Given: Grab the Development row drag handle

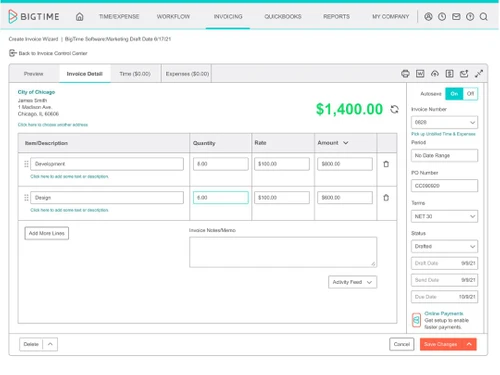Looking at the screenshot, I should (26, 164).
